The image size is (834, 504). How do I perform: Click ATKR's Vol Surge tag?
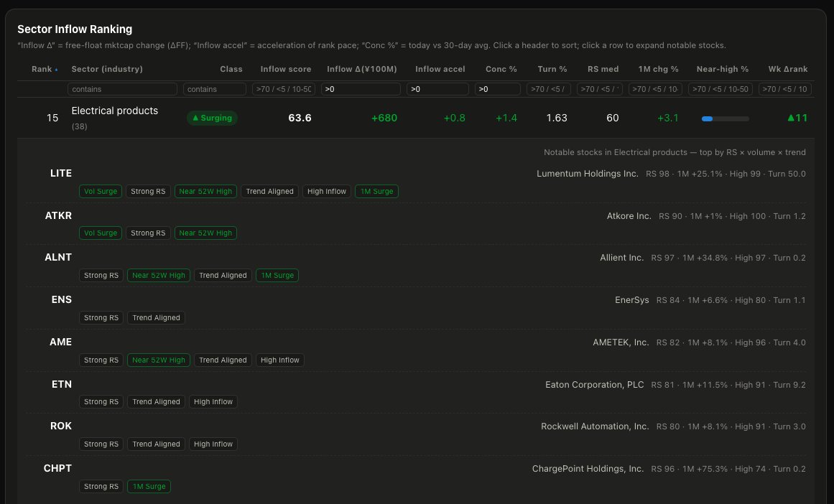click(101, 233)
